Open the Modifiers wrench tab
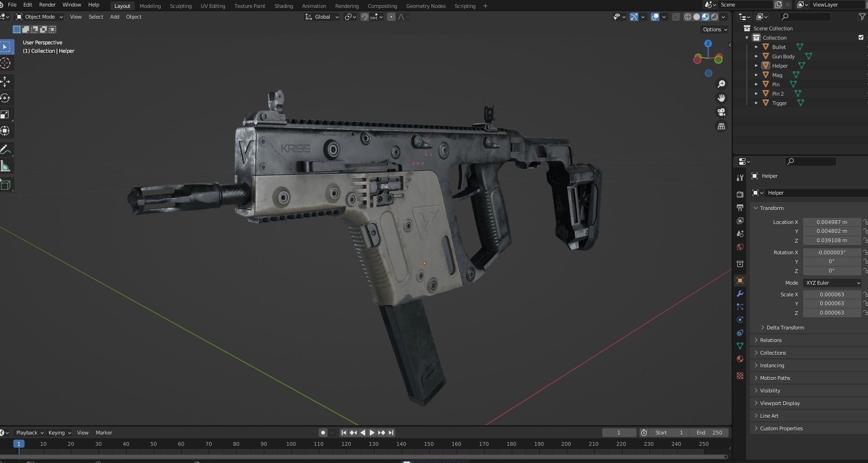Image resolution: width=868 pixels, height=463 pixels. [740, 294]
